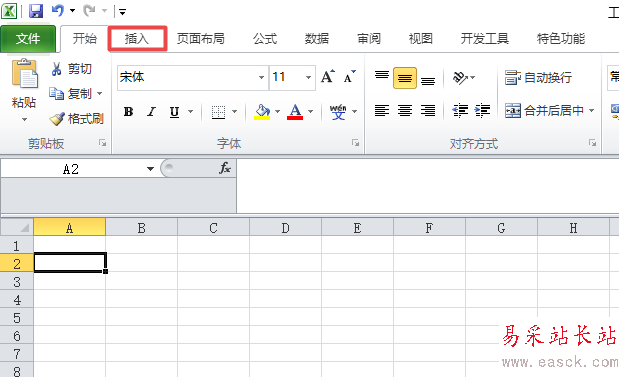Expand the Undo history dropdown arrow
Screen dimensions: 619x377
73,11
